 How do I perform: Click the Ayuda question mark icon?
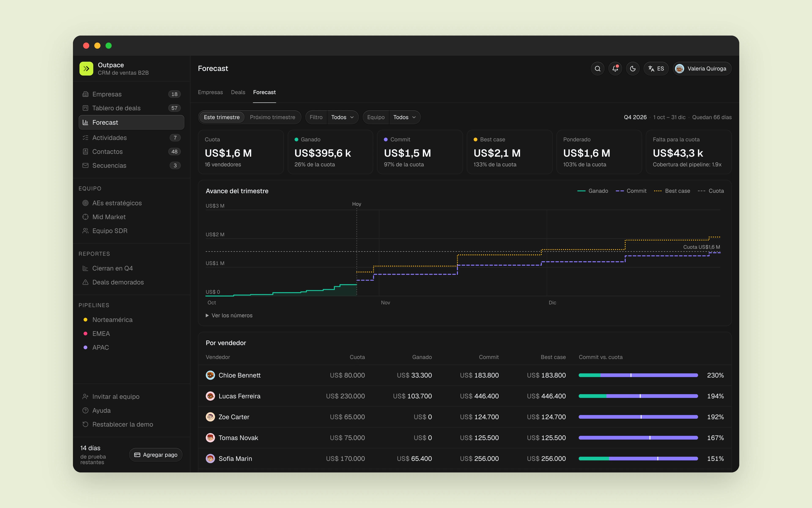[86, 410]
